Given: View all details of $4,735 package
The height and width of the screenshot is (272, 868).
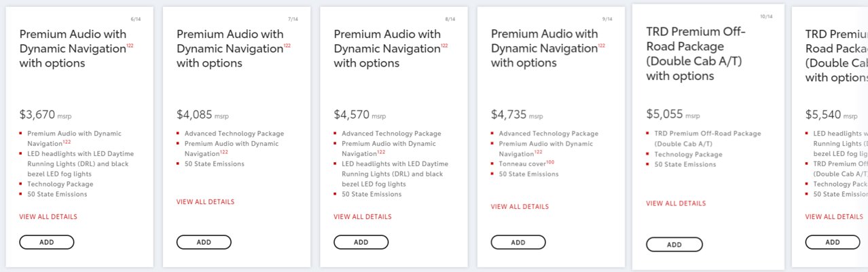Looking at the screenshot, I should click(520, 207).
